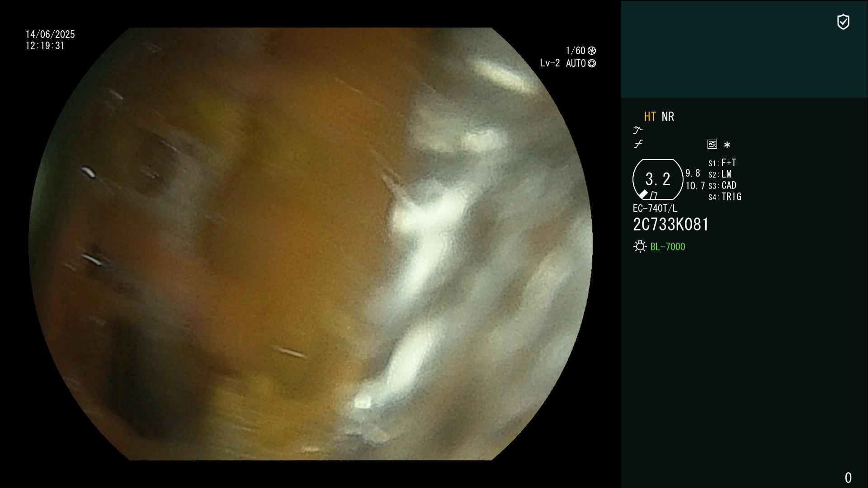Image resolution: width=868 pixels, height=488 pixels.
Task: Click the green BL-7000 light source label
Action: [668, 247]
